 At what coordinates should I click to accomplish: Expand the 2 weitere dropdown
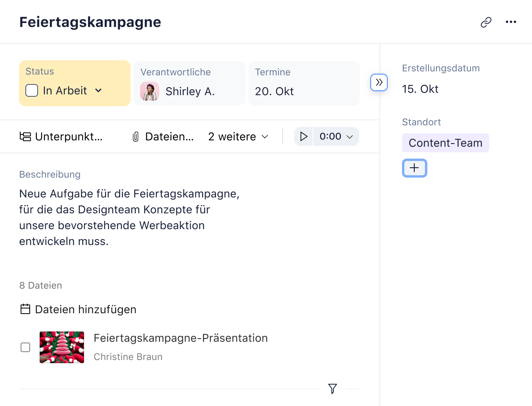pyautogui.click(x=238, y=137)
